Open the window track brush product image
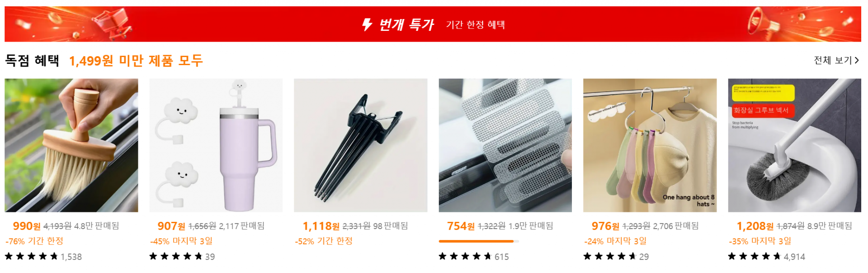This screenshot has height=273, width=868. click(71, 145)
